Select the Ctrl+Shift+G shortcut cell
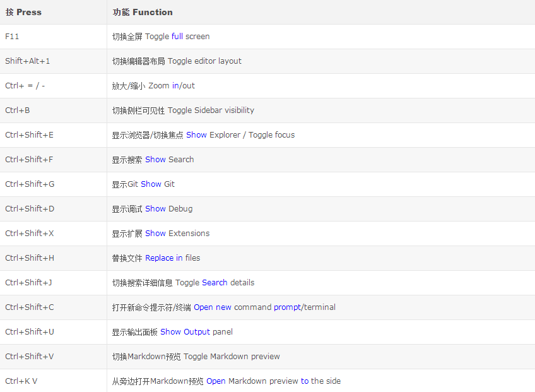This screenshot has height=392, width=535. [x=53, y=184]
